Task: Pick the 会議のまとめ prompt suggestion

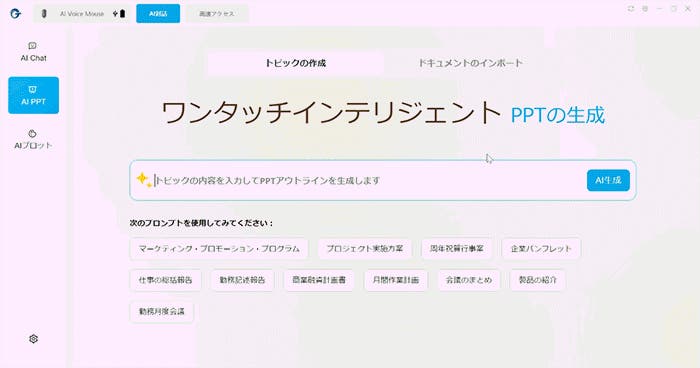Action: pyautogui.click(x=469, y=280)
